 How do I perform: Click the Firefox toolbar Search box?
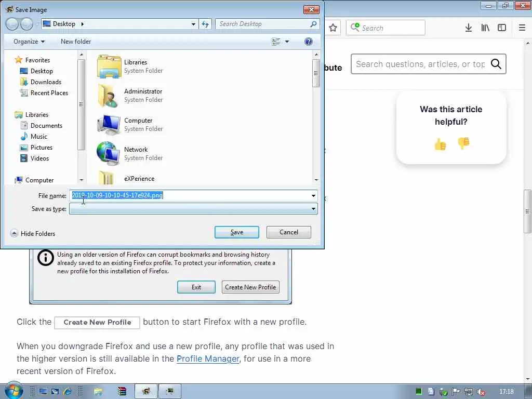385,28
